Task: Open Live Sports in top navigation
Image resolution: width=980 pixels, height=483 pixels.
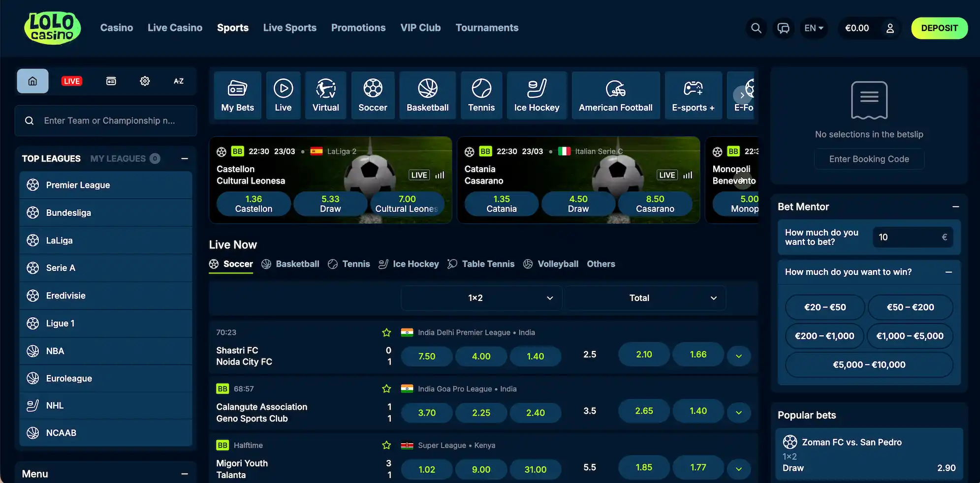Action: coord(290,28)
